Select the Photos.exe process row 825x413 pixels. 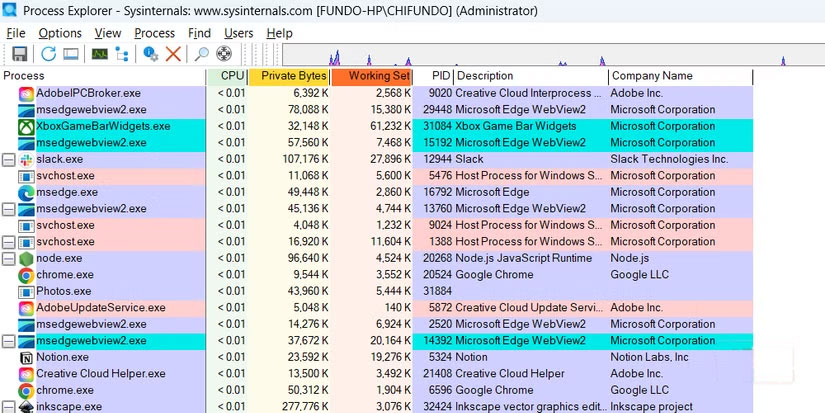(x=63, y=291)
